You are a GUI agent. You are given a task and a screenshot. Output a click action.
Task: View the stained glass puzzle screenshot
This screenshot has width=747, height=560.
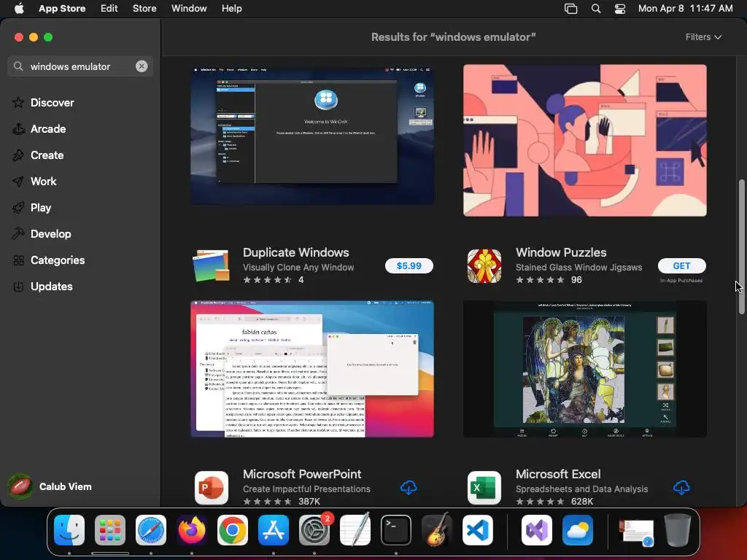point(584,368)
